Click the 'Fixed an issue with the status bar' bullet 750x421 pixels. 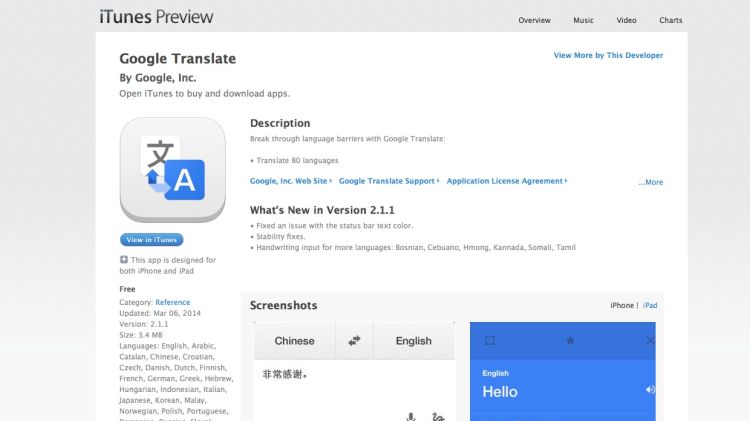point(331,225)
